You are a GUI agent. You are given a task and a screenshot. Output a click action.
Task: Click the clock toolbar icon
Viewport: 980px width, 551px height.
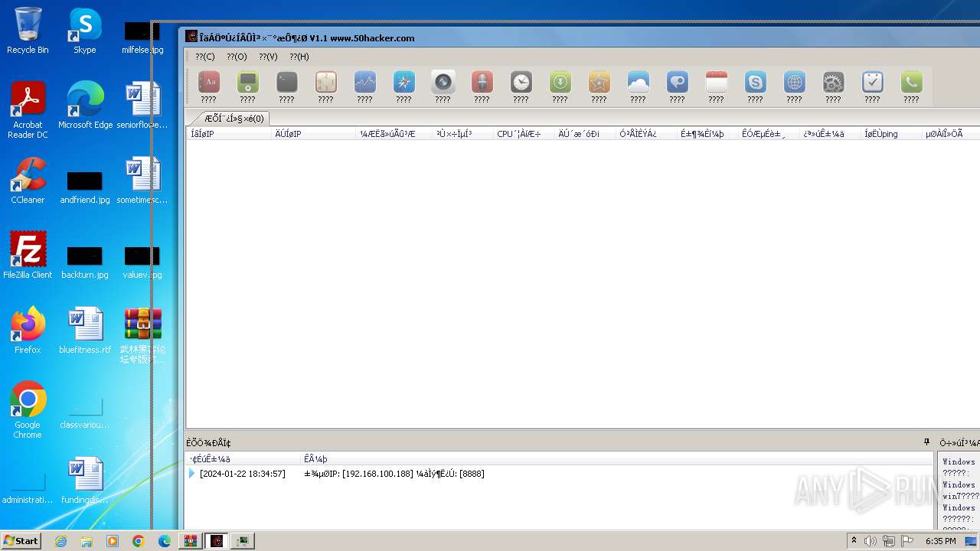pyautogui.click(x=521, y=82)
